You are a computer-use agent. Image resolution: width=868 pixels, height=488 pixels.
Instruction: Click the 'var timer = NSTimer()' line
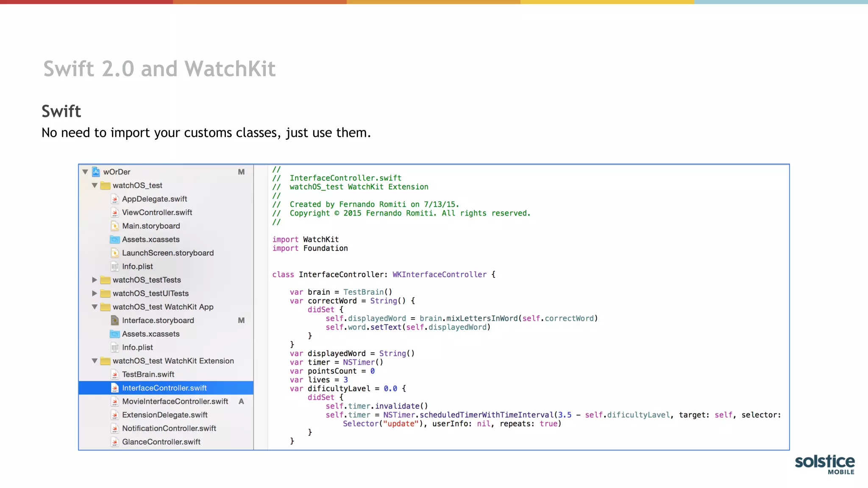337,363
